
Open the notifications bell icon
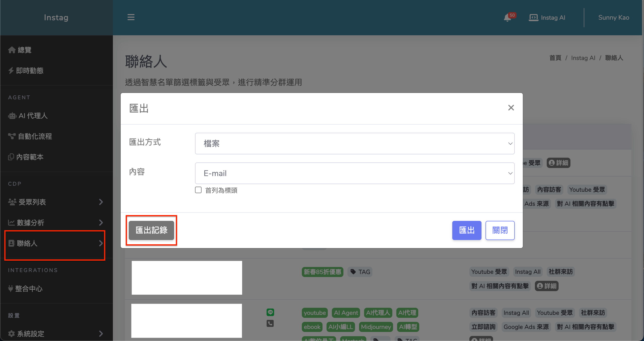[x=507, y=18]
